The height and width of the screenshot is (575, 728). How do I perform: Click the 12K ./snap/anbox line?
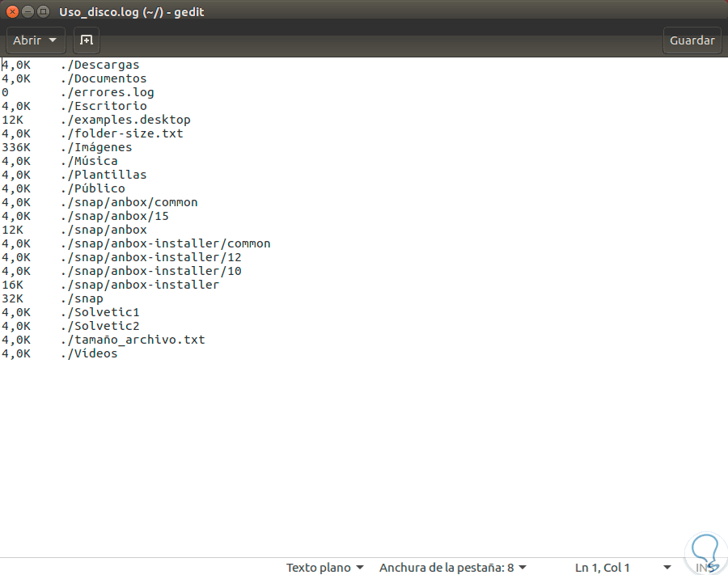pyautogui.click(x=74, y=230)
